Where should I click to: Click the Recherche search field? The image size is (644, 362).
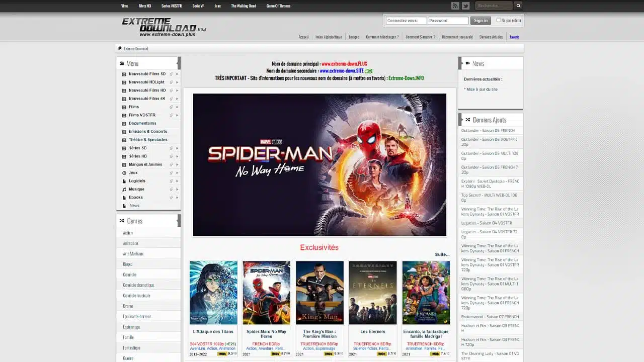click(494, 6)
